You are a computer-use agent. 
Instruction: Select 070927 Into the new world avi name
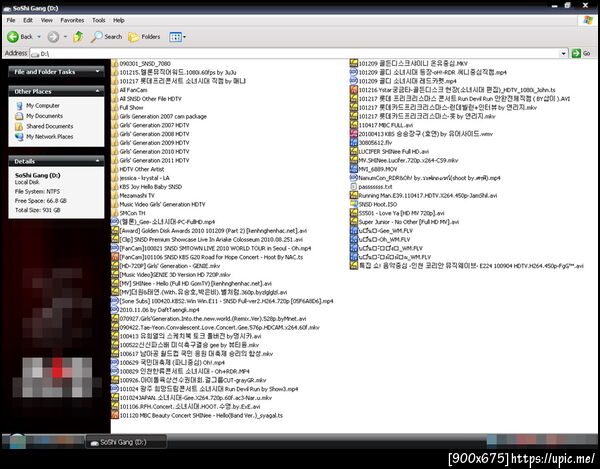pyautogui.click(x=213, y=319)
